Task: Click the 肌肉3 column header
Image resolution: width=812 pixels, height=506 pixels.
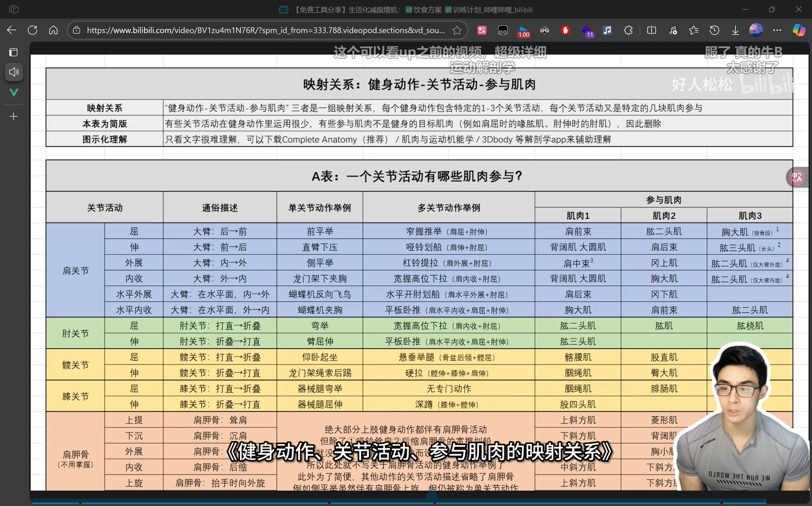Action: pos(750,216)
